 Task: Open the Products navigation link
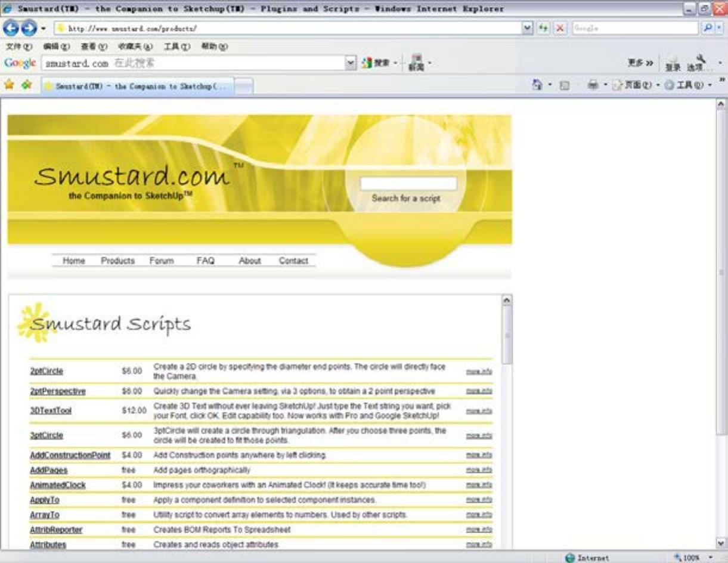click(x=117, y=261)
